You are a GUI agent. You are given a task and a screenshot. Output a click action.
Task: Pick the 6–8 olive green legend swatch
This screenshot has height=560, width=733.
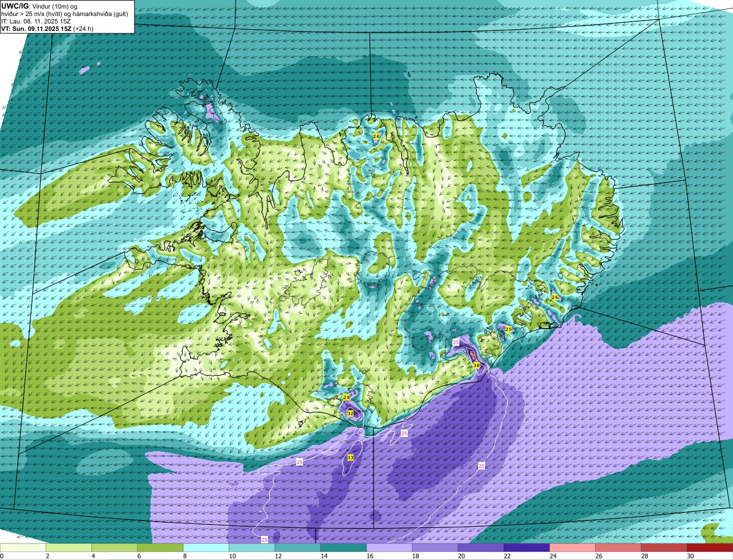(x=160, y=547)
